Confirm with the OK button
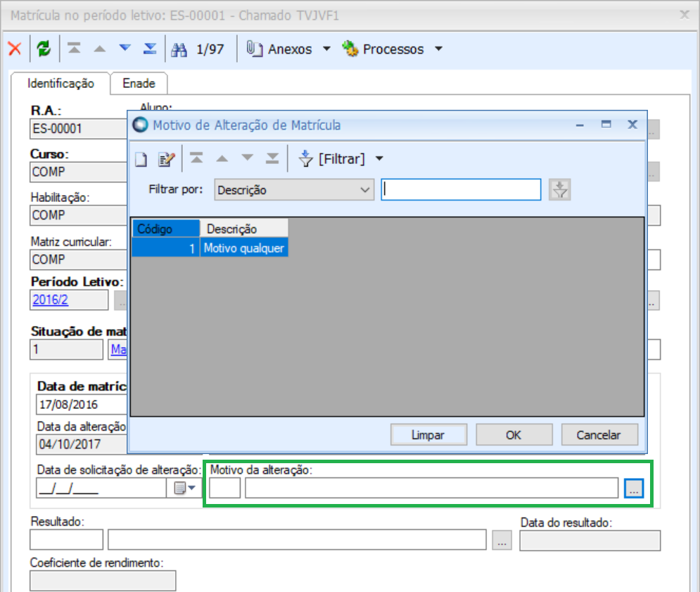 [x=514, y=435]
